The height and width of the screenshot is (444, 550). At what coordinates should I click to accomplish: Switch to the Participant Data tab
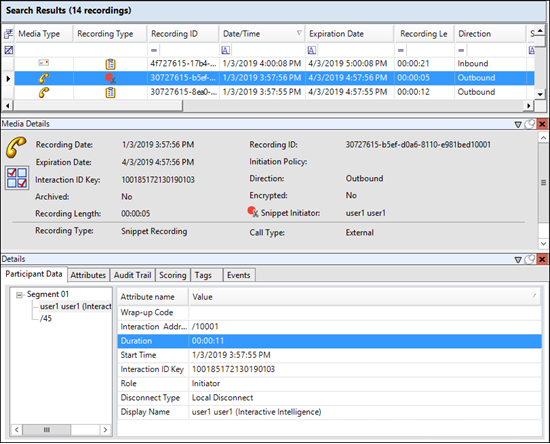[x=34, y=274]
